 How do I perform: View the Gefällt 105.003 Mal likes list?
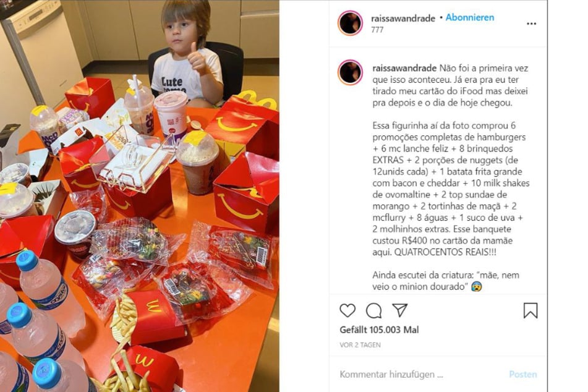coord(379,330)
